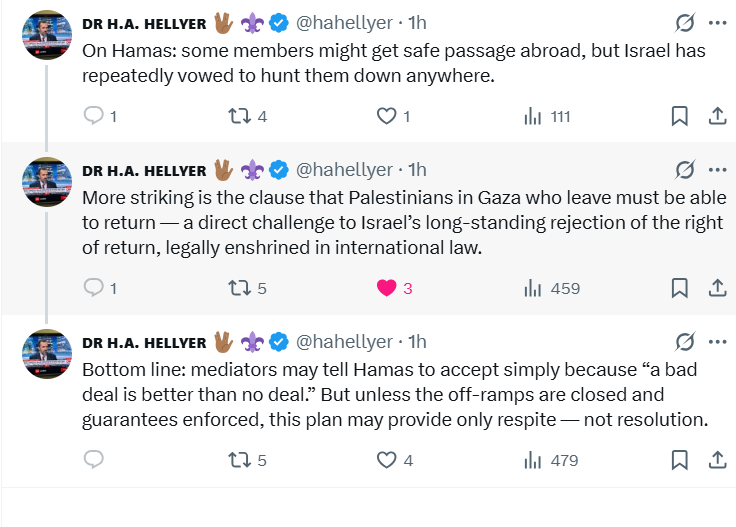Open more options menu on first tweet

pos(717,23)
